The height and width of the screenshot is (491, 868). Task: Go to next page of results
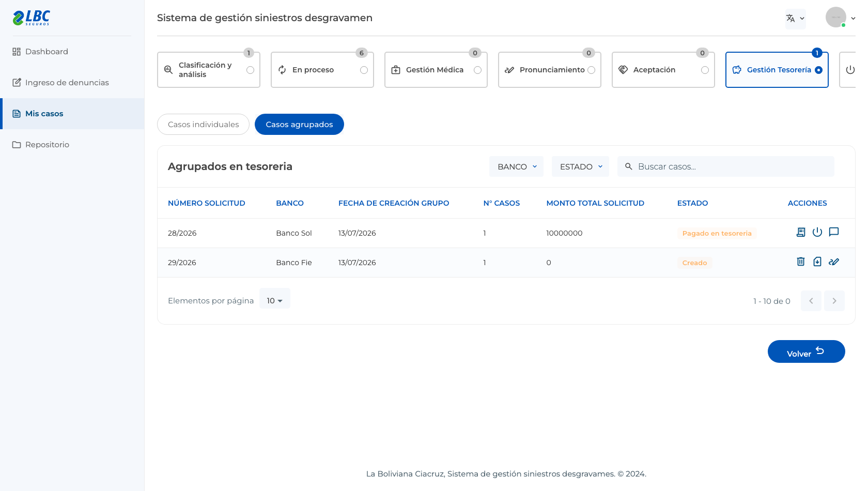(834, 301)
